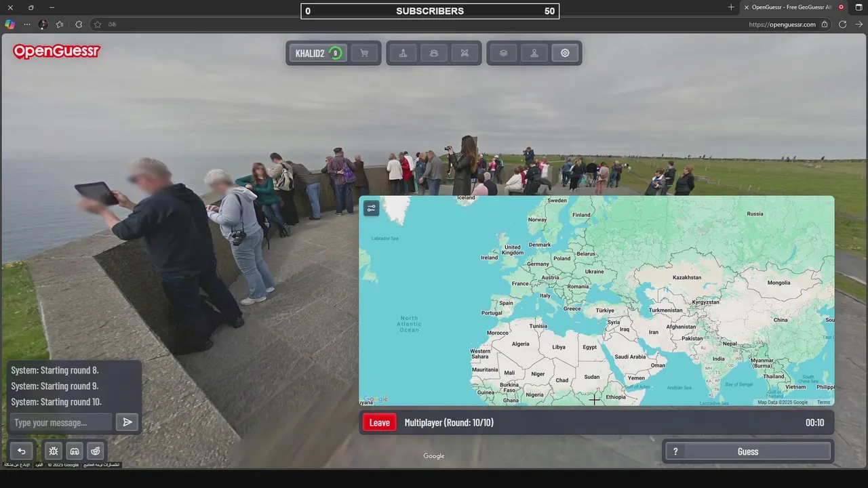Open browser favorites list icon
This screenshot has width=868, height=488.
pos(60,24)
